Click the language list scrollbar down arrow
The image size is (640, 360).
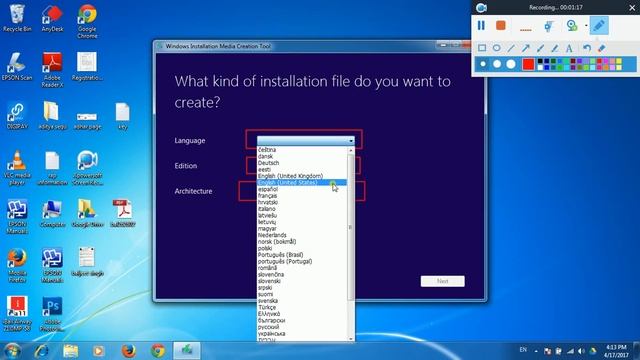click(x=351, y=338)
